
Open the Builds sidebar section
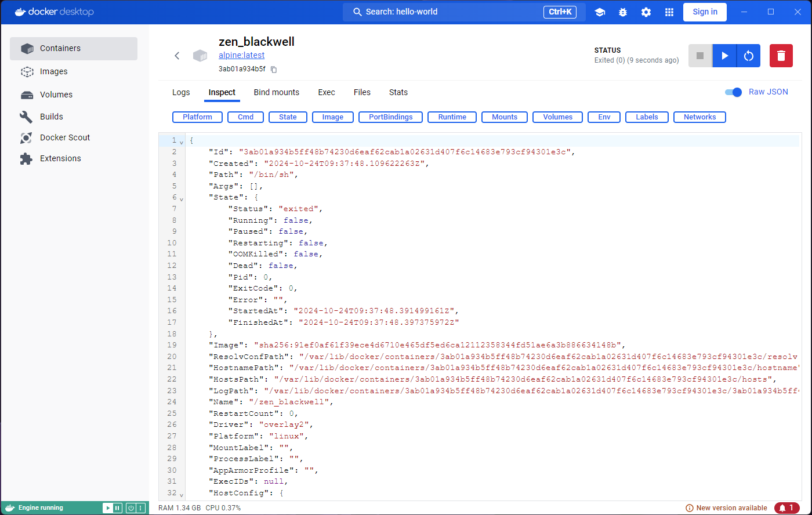point(74,117)
